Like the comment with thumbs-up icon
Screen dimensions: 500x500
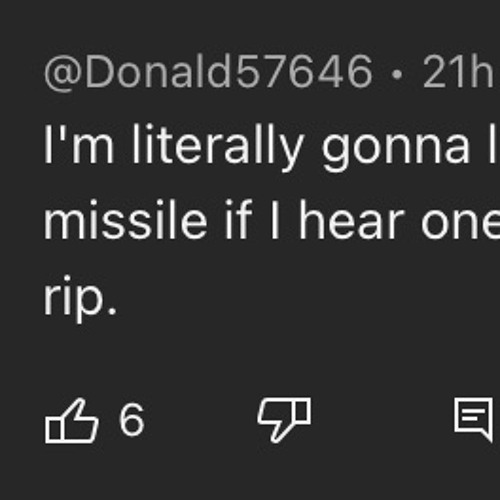click(x=72, y=421)
